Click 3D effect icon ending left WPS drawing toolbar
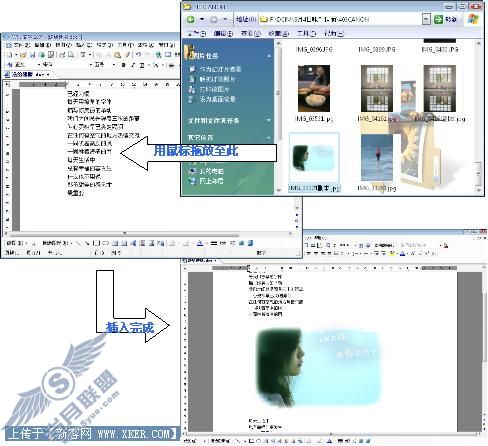This screenshot has height=446, width=488. [251, 243]
